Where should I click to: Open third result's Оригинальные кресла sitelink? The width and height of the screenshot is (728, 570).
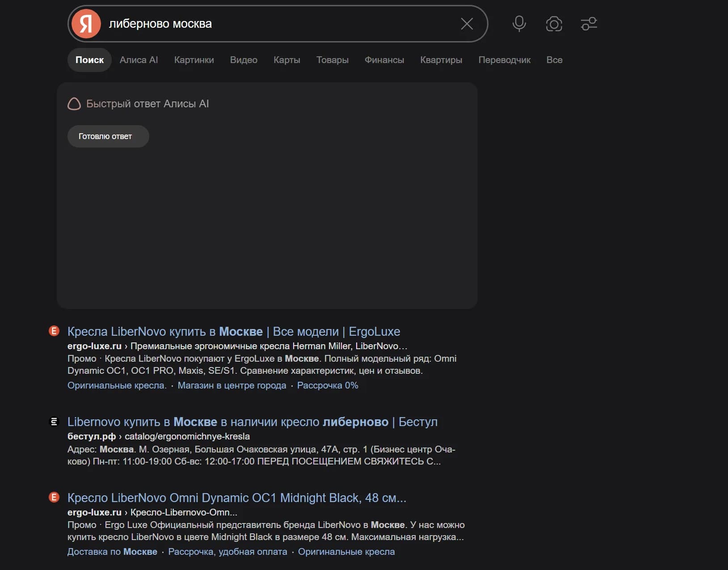click(346, 552)
